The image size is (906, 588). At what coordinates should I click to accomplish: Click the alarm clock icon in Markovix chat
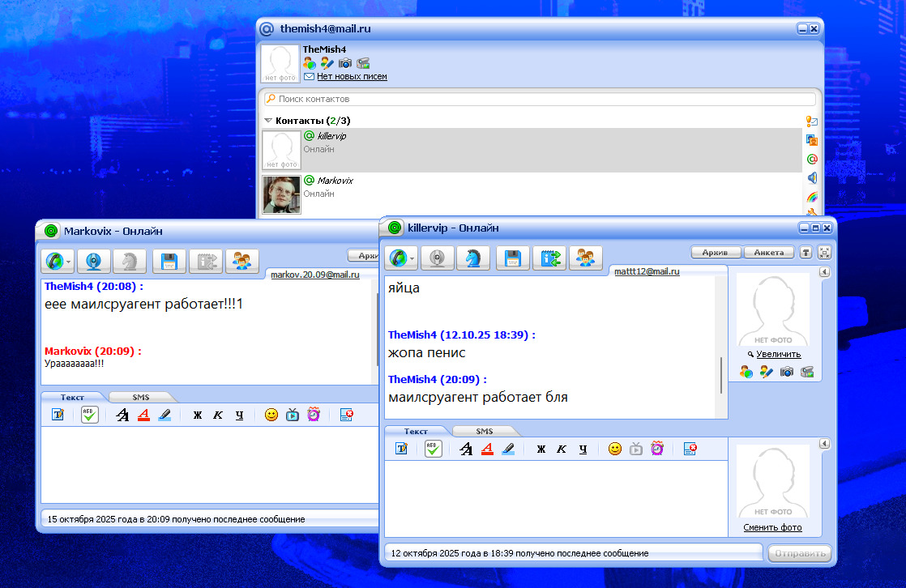point(314,415)
